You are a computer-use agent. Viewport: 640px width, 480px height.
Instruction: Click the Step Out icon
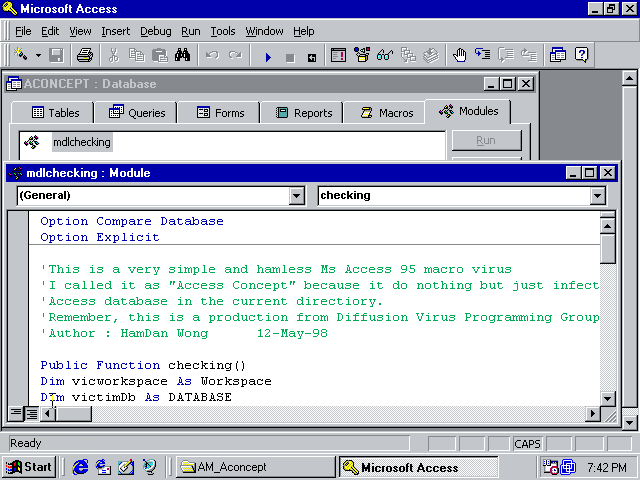click(x=529, y=55)
